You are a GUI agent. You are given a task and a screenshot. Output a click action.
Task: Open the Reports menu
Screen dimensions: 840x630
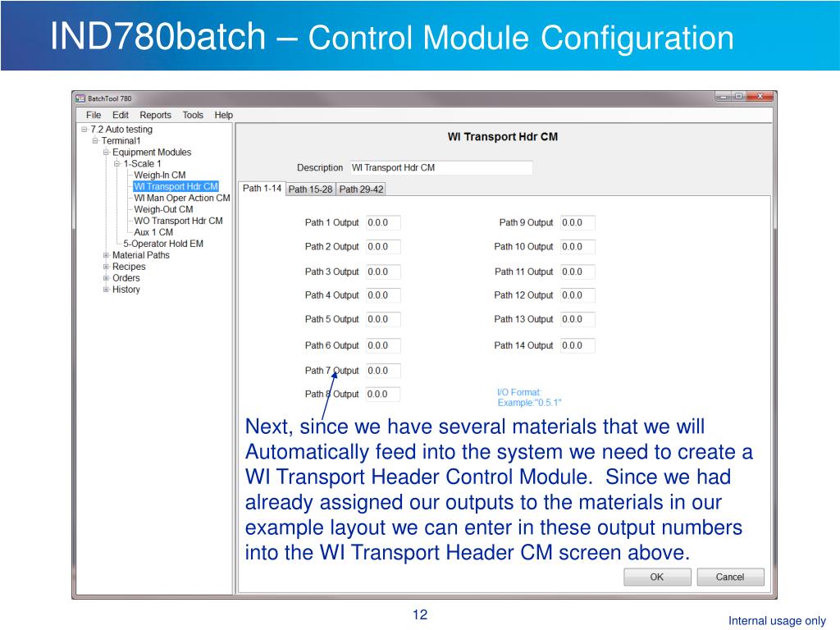point(155,115)
